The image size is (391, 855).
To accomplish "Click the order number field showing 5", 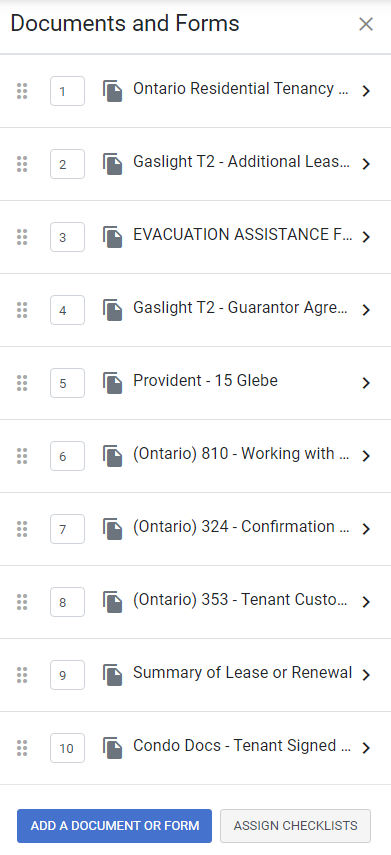I will coord(67,383).
